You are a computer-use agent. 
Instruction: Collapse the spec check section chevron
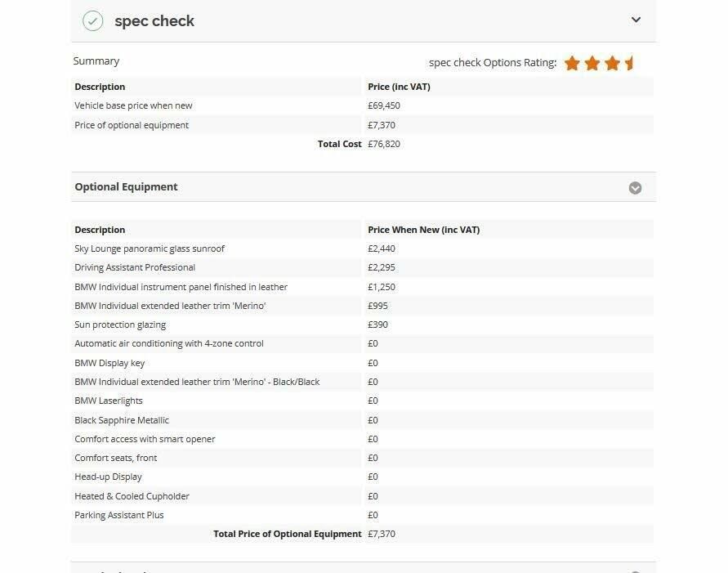pyautogui.click(x=636, y=20)
